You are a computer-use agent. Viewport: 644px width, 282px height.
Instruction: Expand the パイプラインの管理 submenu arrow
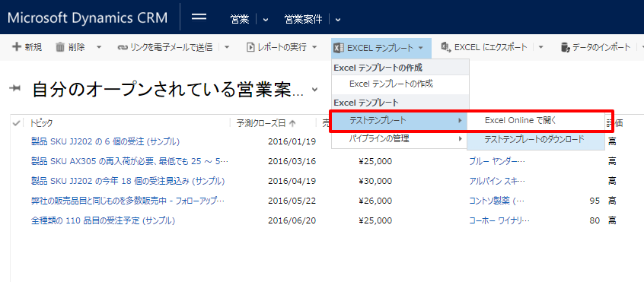(x=461, y=138)
